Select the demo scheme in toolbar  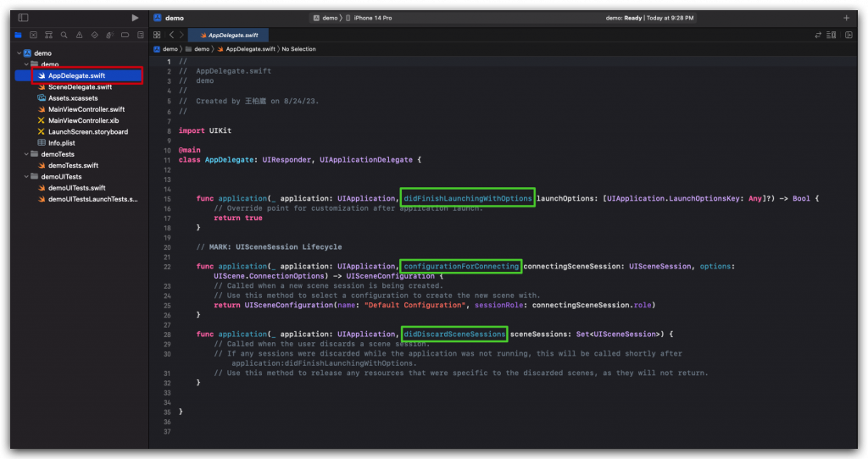(325, 18)
